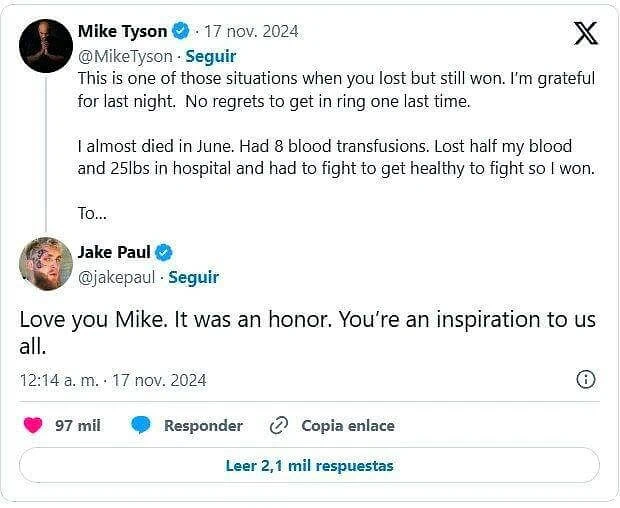Screen dimensions: 620x508
Task: Click the copy link chain icon
Action: [x=279, y=425]
